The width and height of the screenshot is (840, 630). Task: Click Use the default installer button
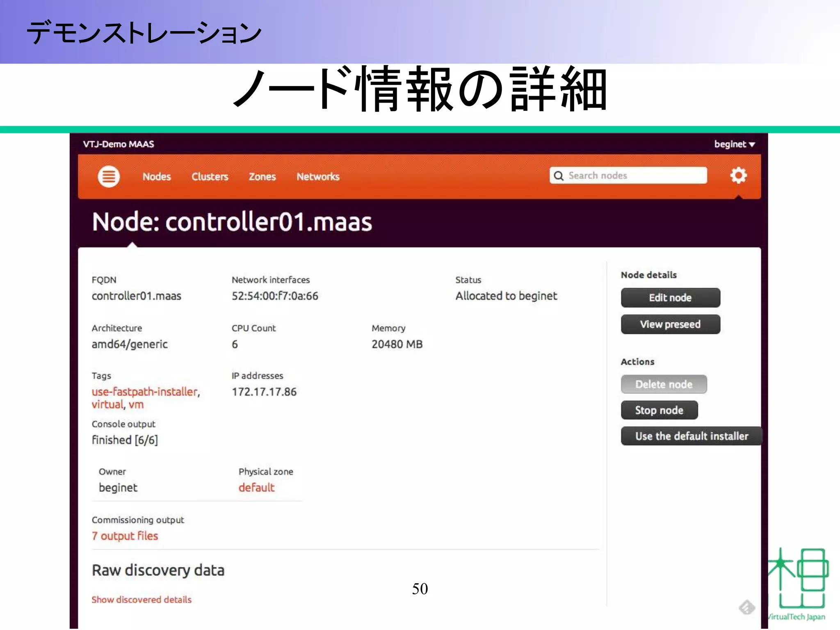point(692,436)
